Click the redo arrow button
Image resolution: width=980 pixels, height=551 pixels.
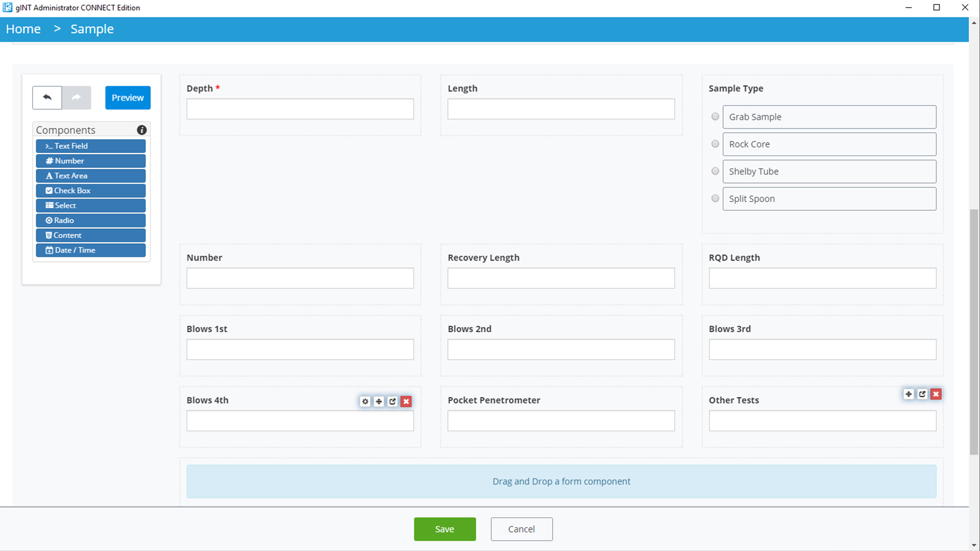pyautogui.click(x=77, y=97)
